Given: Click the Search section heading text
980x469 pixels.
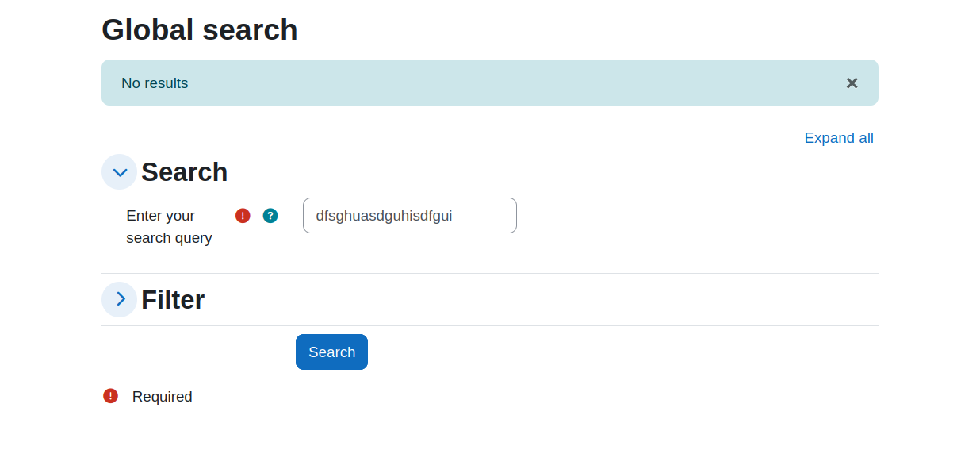Looking at the screenshot, I should pos(184,172).
